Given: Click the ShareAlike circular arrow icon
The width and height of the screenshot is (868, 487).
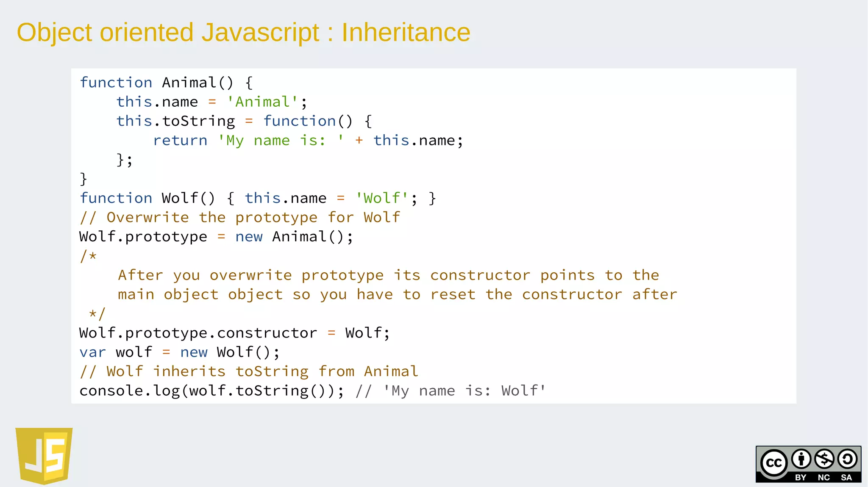Looking at the screenshot, I should (847, 459).
